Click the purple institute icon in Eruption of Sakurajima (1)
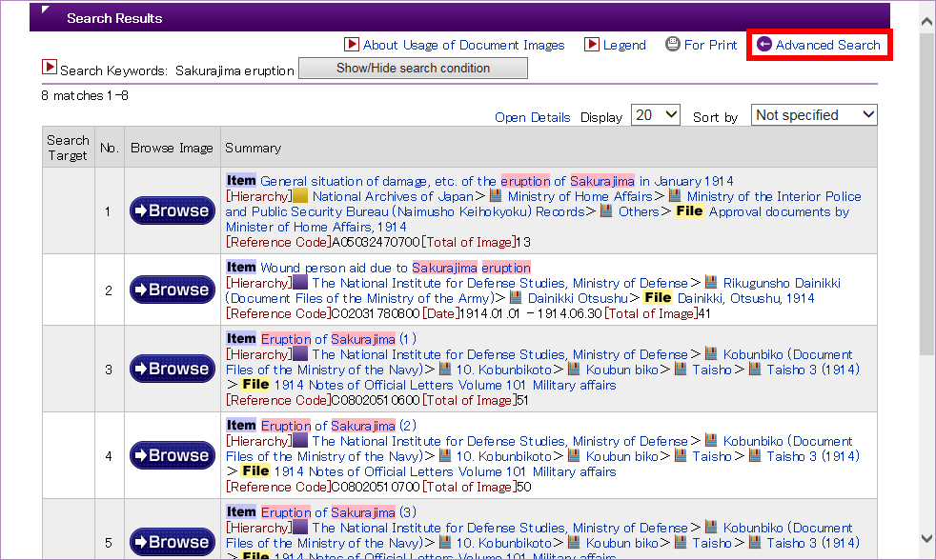 [300, 353]
